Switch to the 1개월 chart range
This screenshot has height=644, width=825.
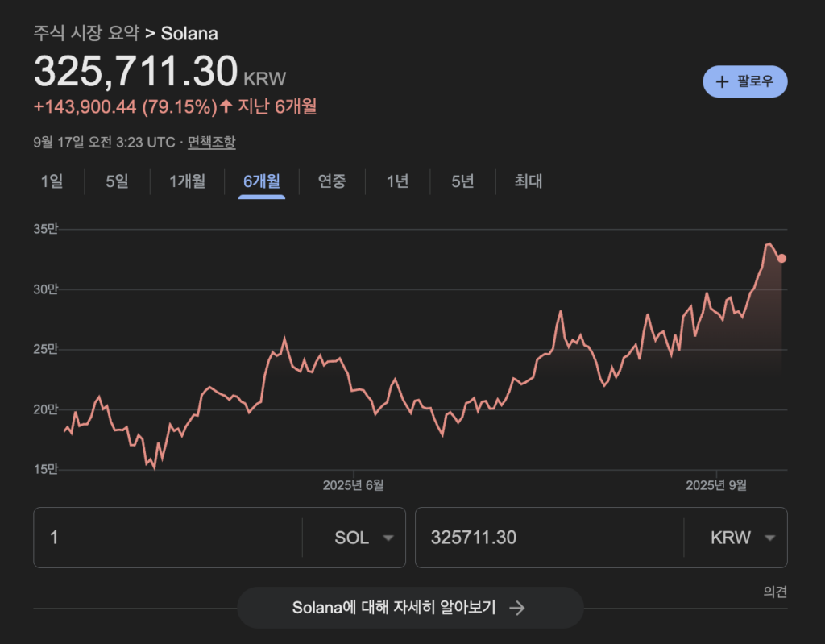(x=187, y=181)
